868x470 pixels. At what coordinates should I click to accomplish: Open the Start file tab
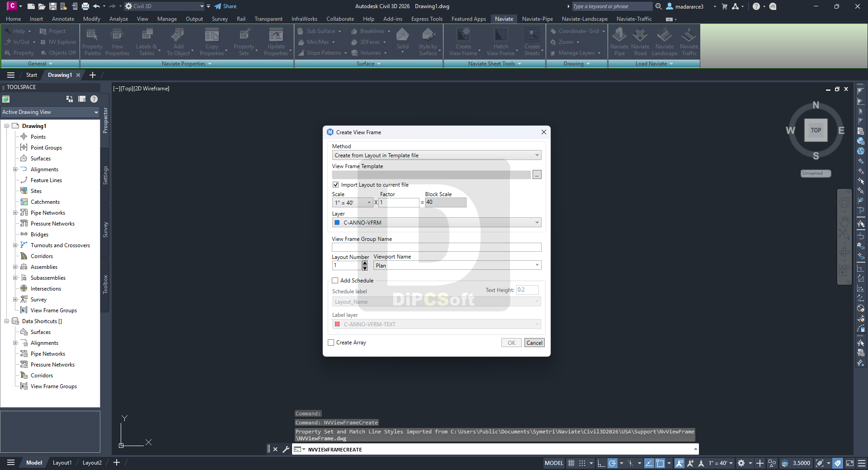click(x=31, y=75)
